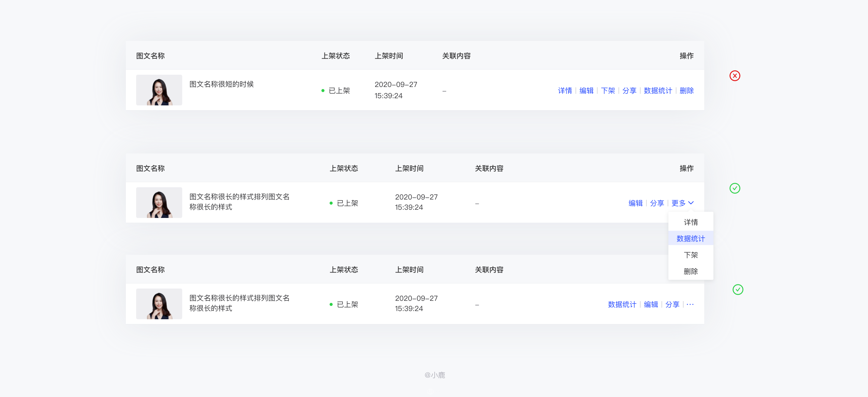Click 数据统计 link in third table row

click(622, 305)
